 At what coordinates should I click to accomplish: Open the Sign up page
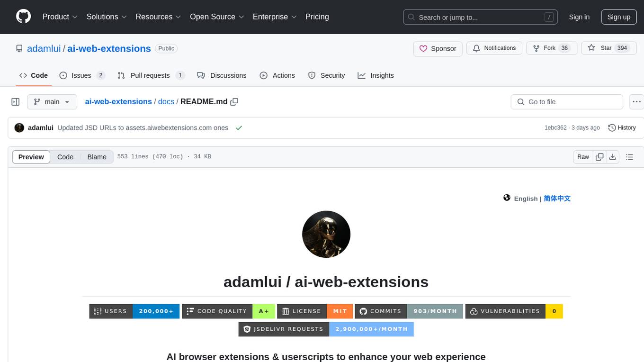[619, 17]
